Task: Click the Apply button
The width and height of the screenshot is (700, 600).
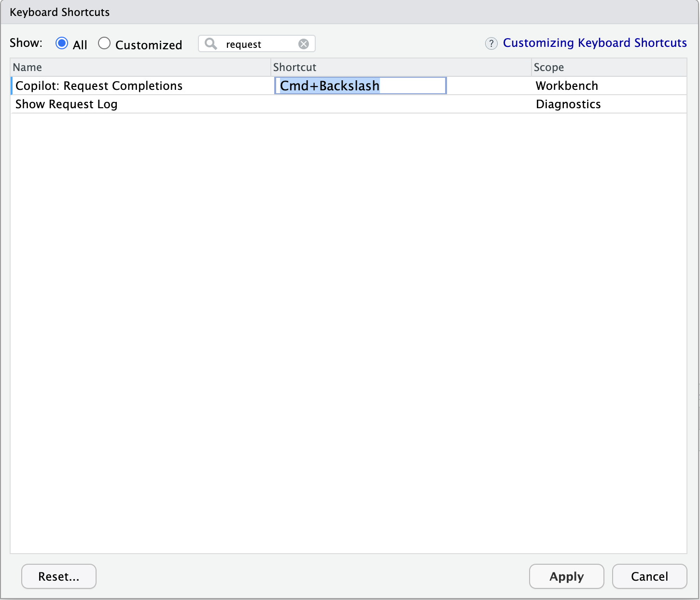Action: pos(567,576)
